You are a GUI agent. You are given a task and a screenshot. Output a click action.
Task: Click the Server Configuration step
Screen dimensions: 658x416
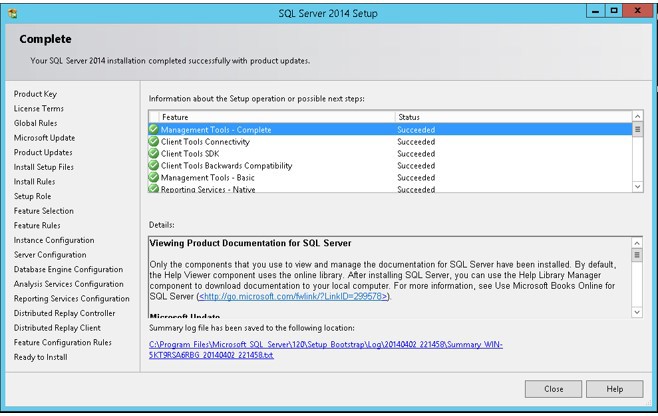[x=50, y=255]
